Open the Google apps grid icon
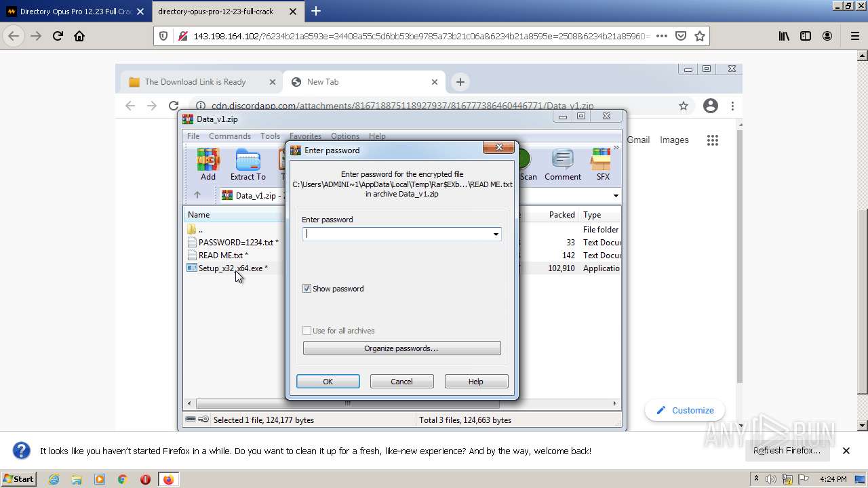Image resolution: width=868 pixels, height=488 pixels. (712, 140)
